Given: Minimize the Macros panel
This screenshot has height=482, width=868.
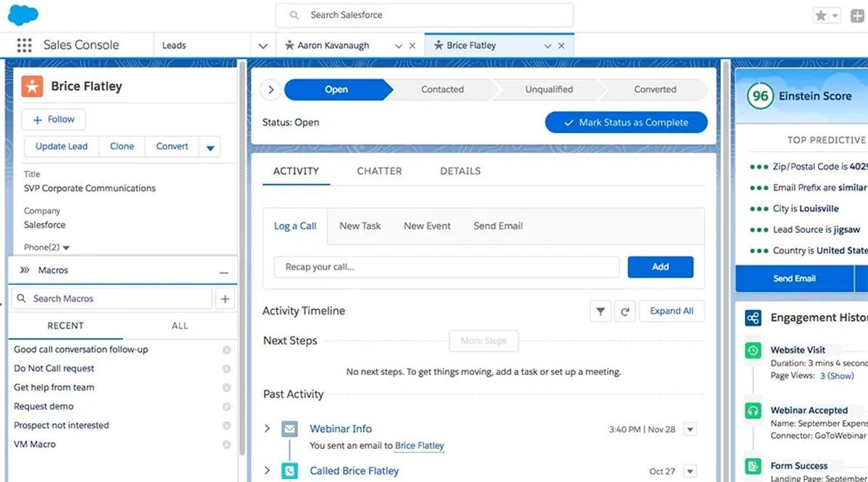Looking at the screenshot, I should click(x=224, y=272).
